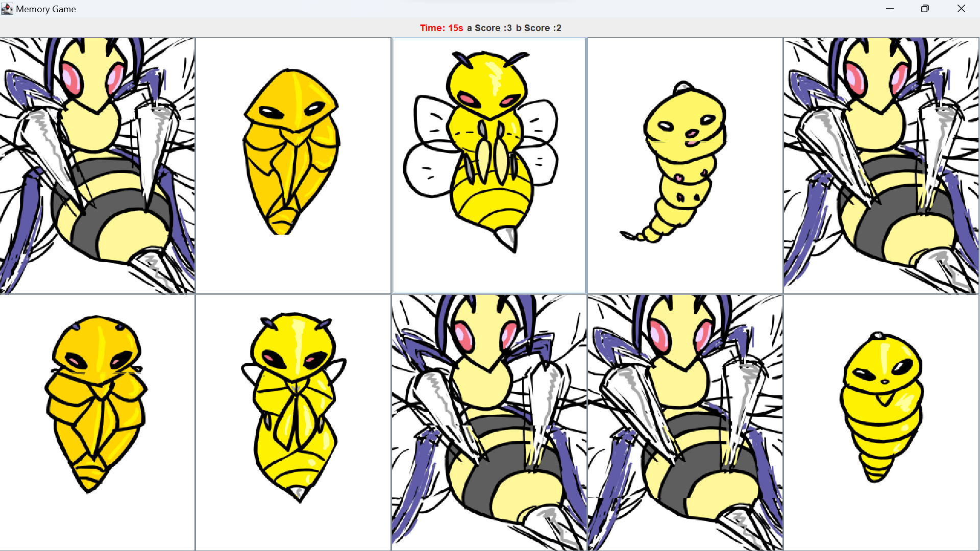Click the Memory Game title text
Screen dimensions: 980x551
point(46,9)
